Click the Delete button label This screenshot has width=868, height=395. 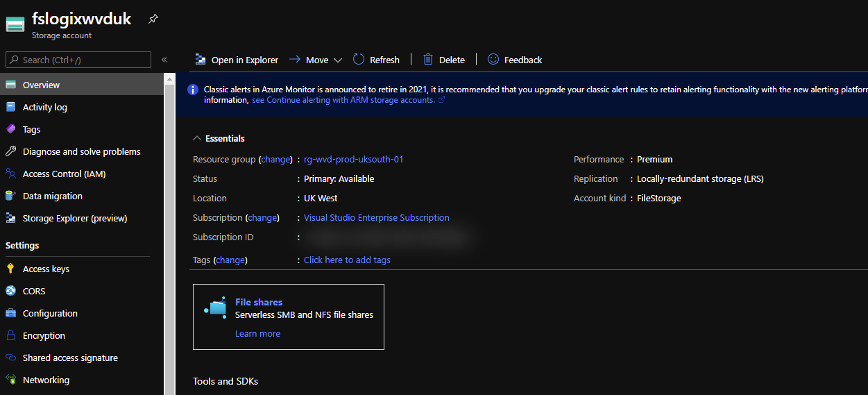(x=452, y=60)
